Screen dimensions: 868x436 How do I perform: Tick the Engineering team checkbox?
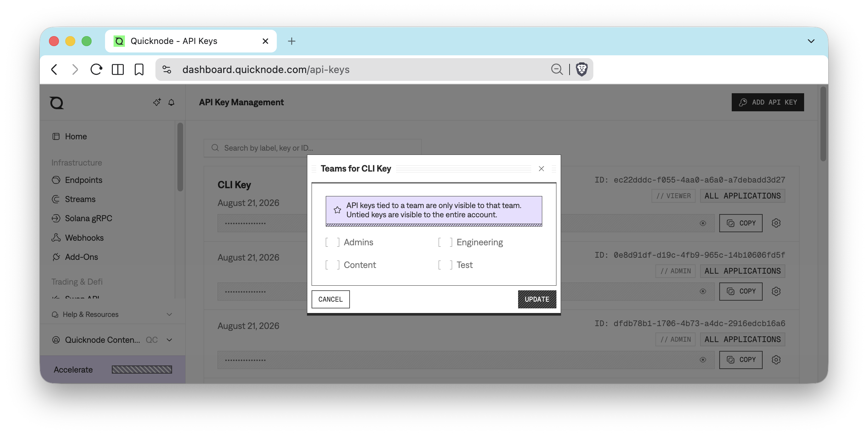click(445, 242)
